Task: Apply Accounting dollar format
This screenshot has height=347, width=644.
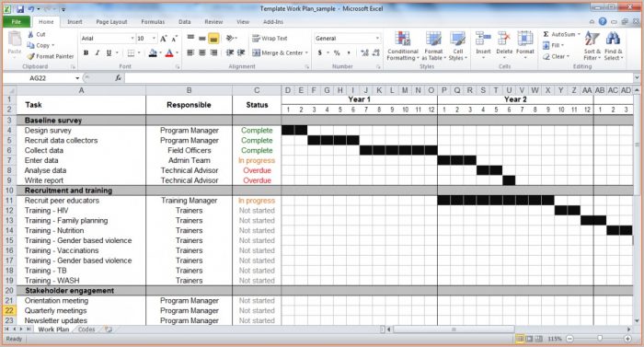Action: point(319,52)
